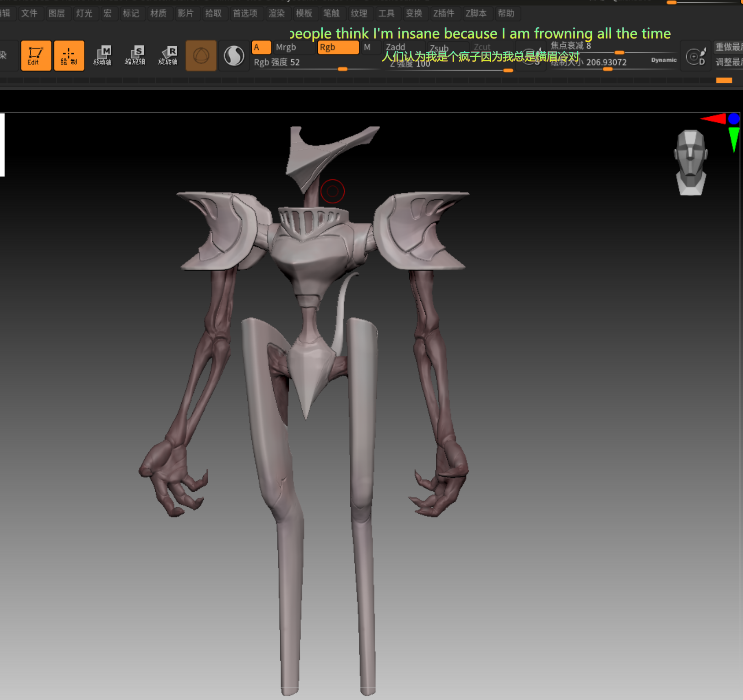Expand the 首选项 (Preferences) menu

(x=245, y=13)
